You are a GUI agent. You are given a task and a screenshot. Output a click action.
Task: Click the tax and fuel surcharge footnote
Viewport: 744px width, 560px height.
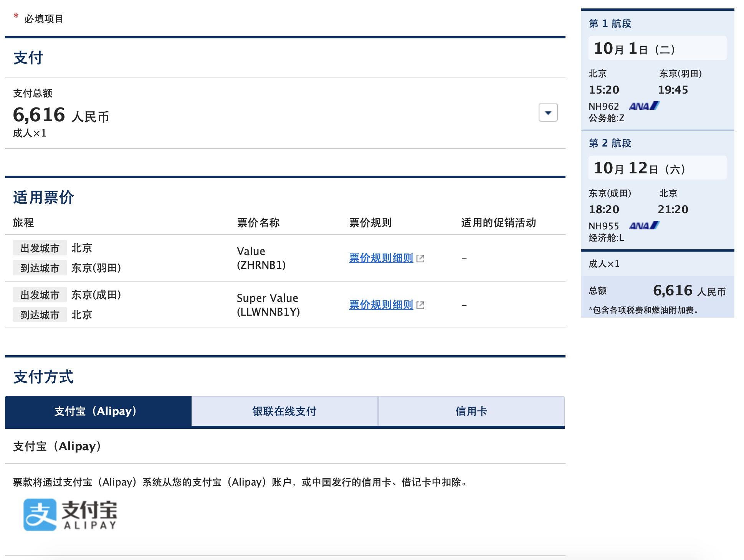tap(644, 310)
